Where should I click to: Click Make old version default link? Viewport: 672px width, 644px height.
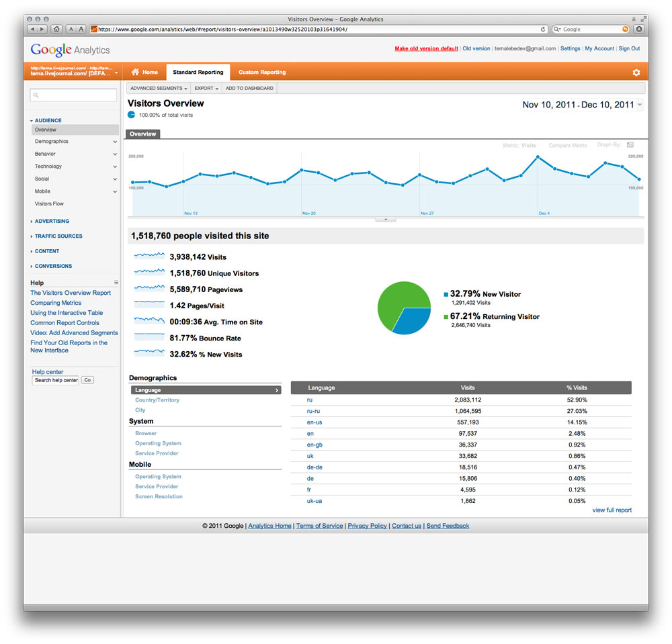click(427, 48)
